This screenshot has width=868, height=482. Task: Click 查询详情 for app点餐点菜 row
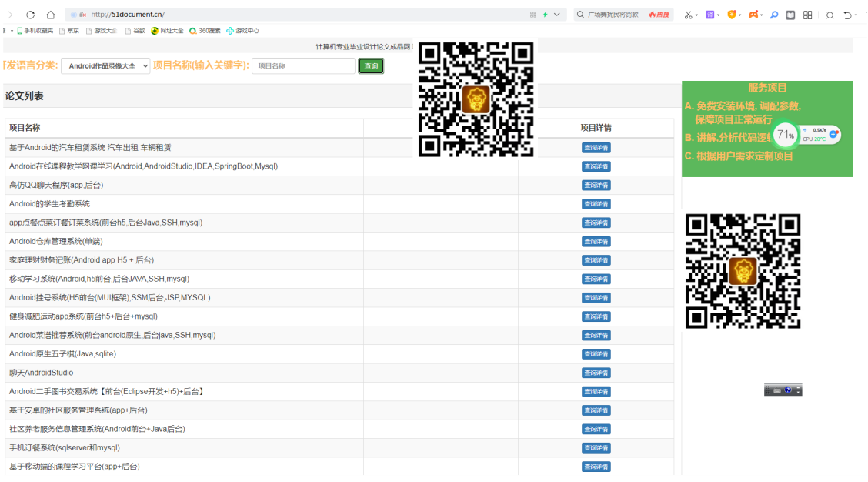(x=596, y=223)
